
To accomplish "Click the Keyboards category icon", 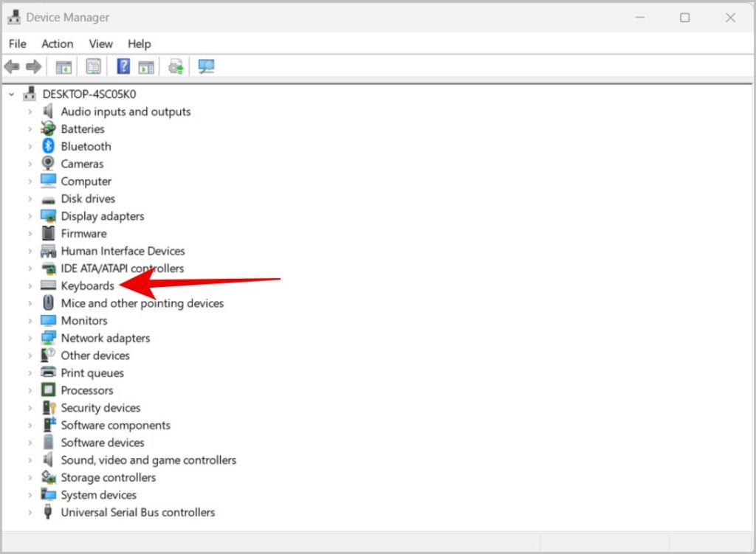I will point(48,285).
